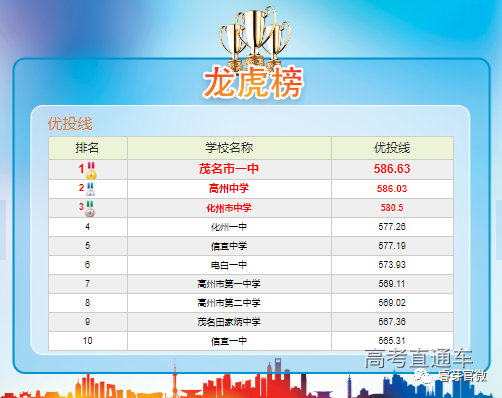Select school name 茂名市一中
Screen dimensions: 502x398
click(229, 169)
